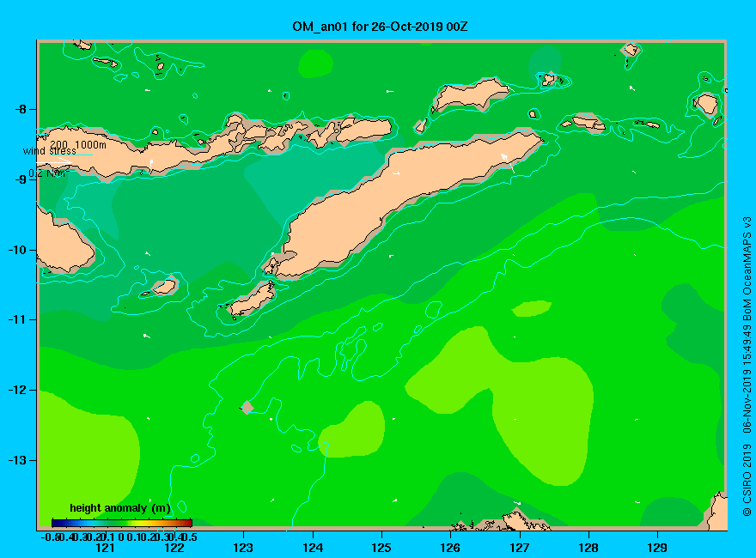Click longitude label 129 on the axis

click(x=657, y=548)
